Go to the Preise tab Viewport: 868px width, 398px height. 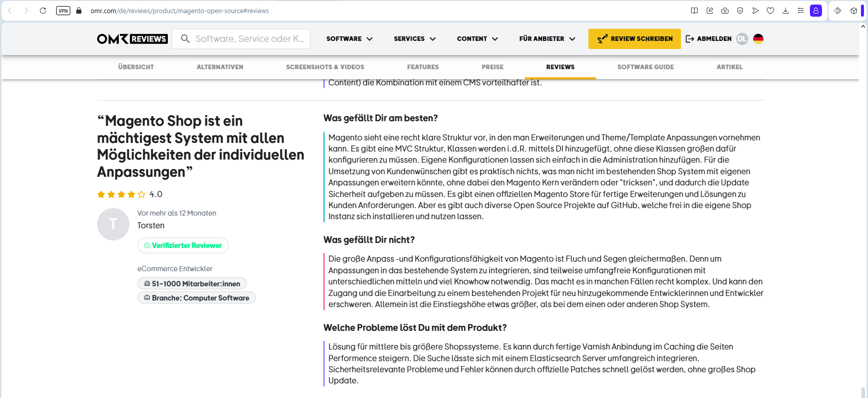(492, 67)
